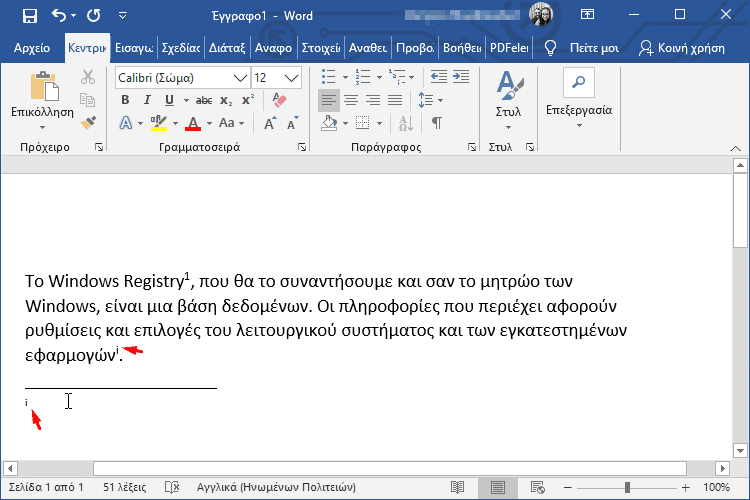Open the Στυλ styles gallery
750x500 pixels.
tap(508, 100)
